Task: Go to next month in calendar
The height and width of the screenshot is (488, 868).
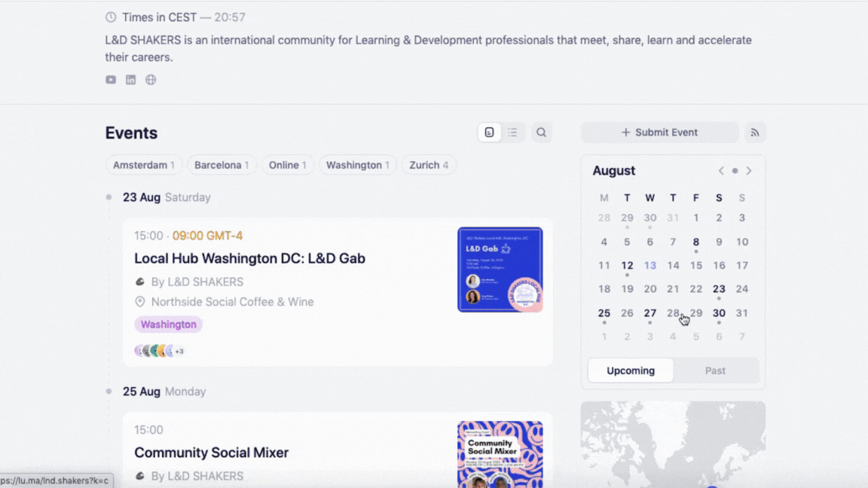Action: point(749,171)
